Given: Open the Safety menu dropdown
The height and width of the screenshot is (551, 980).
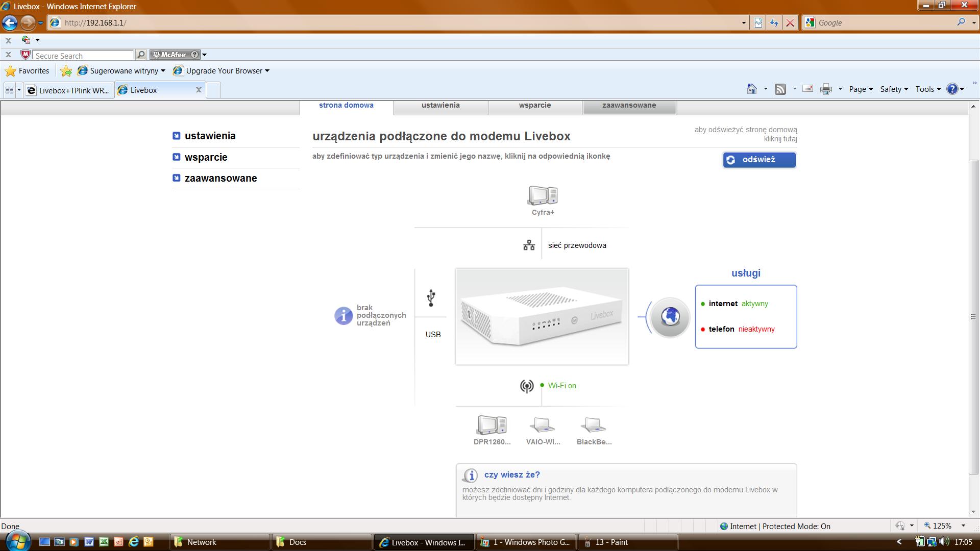Looking at the screenshot, I should coord(894,89).
